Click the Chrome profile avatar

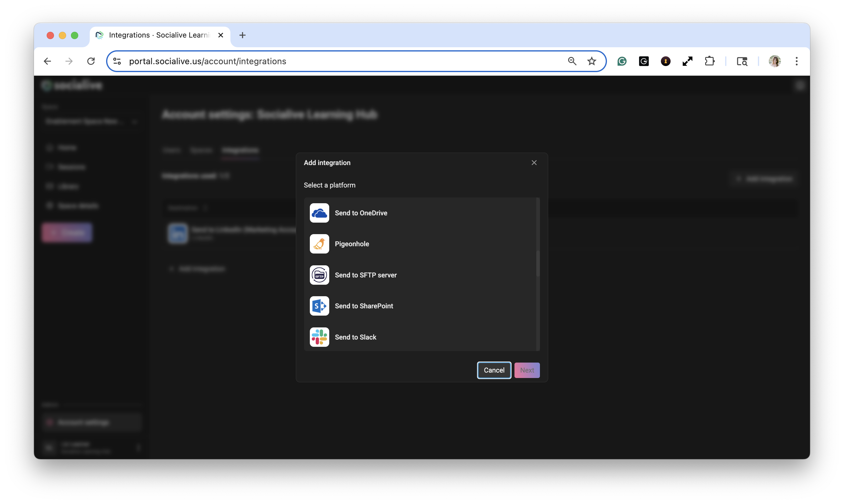pos(775,61)
